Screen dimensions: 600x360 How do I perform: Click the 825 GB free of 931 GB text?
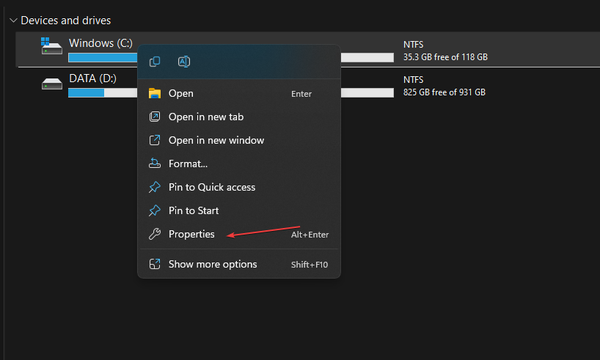click(x=444, y=92)
